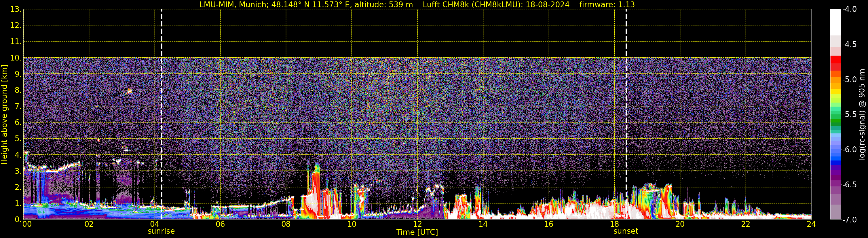Click the '9.' height axis tick label
The height and width of the screenshot is (238, 868).
(18, 74)
